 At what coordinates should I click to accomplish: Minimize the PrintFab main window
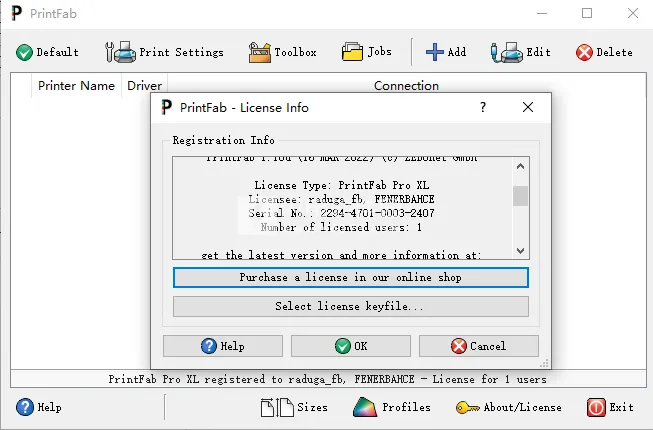coord(542,13)
